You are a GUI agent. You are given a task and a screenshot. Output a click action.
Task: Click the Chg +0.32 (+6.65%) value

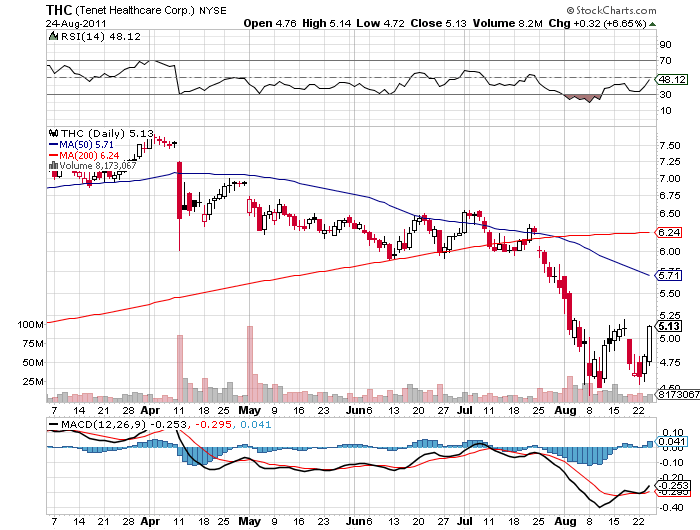[597, 23]
